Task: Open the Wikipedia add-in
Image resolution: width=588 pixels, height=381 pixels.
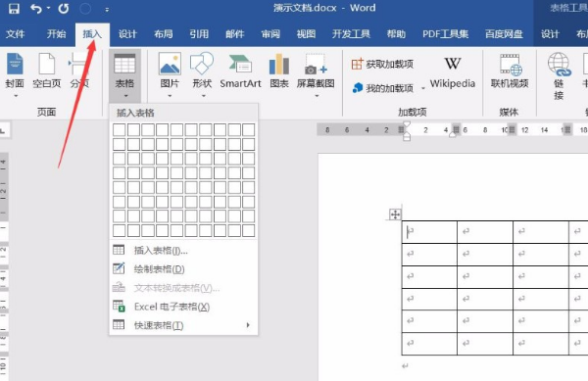Action: click(453, 72)
